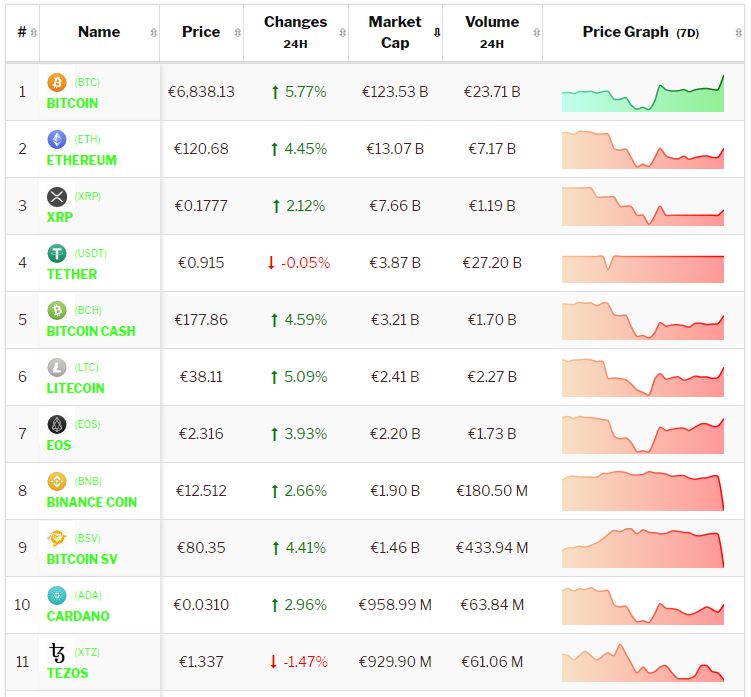Open the BITCOIN SV link
The width and height of the screenshot is (751, 697).
(x=82, y=559)
